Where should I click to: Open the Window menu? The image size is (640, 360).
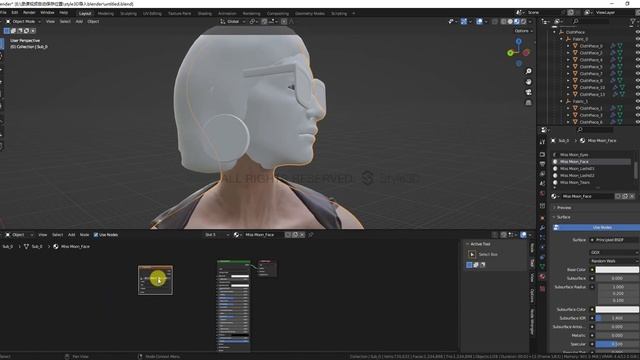point(47,13)
